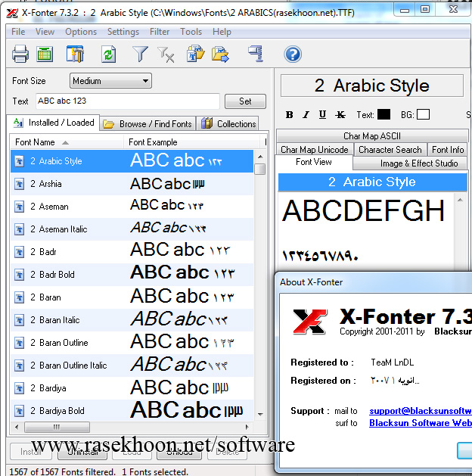This screenshot has width=472, height=476.
Task: Click the blue 2 Arabic Style preview header
Action: click(372, 182)
